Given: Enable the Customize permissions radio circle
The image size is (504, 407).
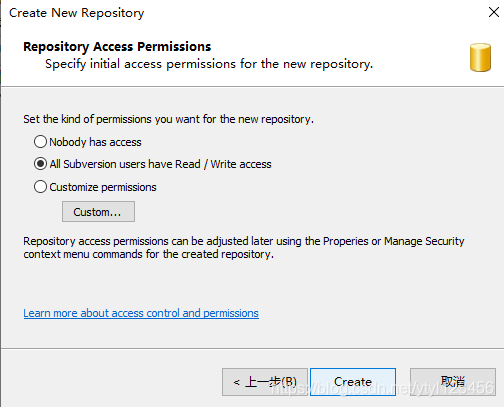Looking at the screenshot, I should point(40,187).
